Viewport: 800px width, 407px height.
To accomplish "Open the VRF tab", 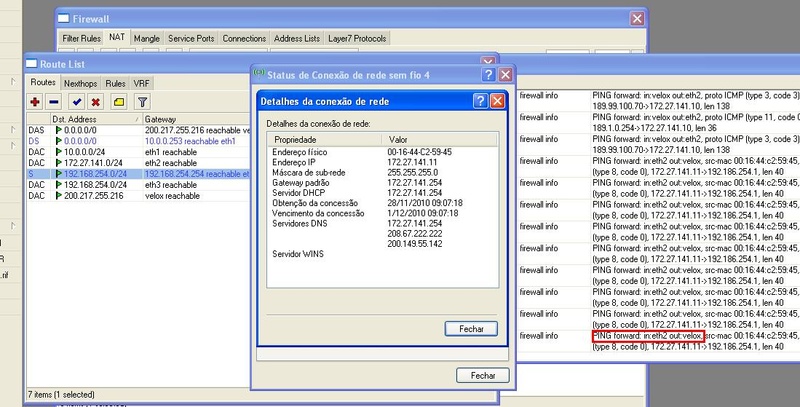I will [x=141, y=83].
